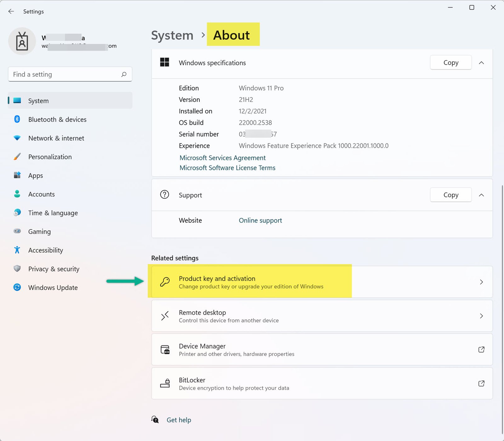Open Product key and activation chevron
The height and width of the screenshot is (441, 504).
click(x=481, y=282)
